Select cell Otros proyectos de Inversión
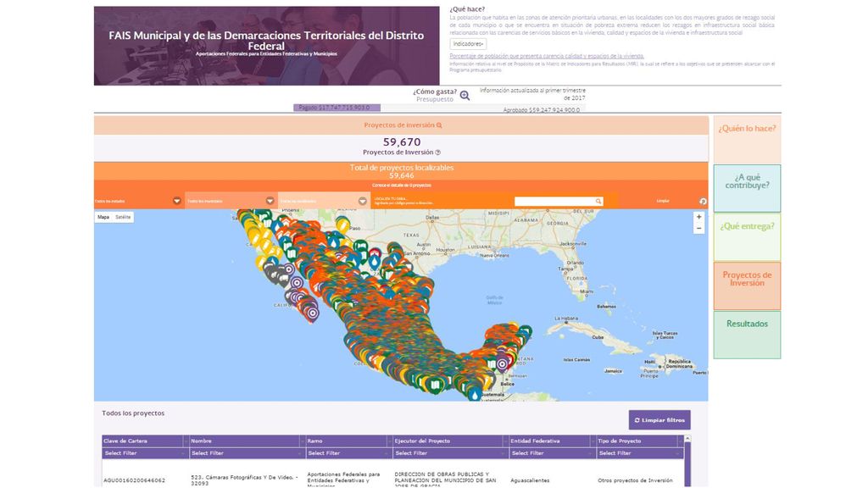Screen dimensions: 868x488 click(x=635, y=480)
